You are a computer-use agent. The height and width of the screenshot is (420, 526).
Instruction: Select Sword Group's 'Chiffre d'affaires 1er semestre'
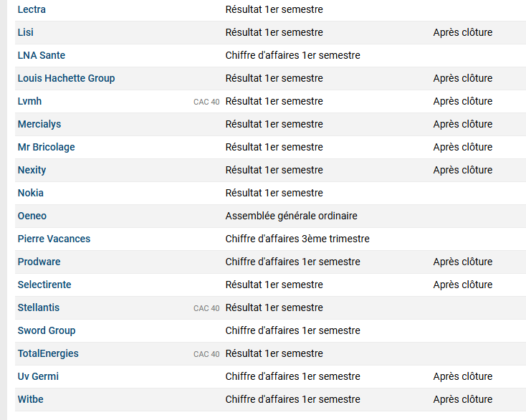click(292, 330)
